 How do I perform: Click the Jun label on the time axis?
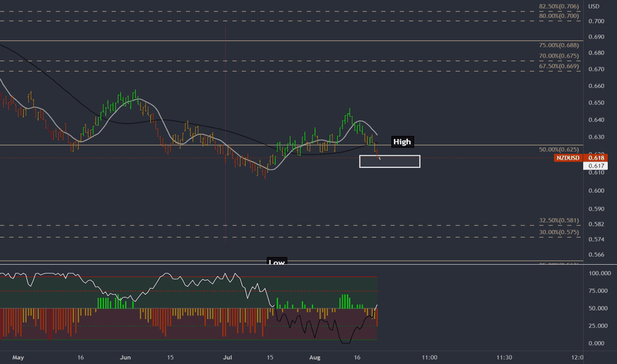pos(125,357)
